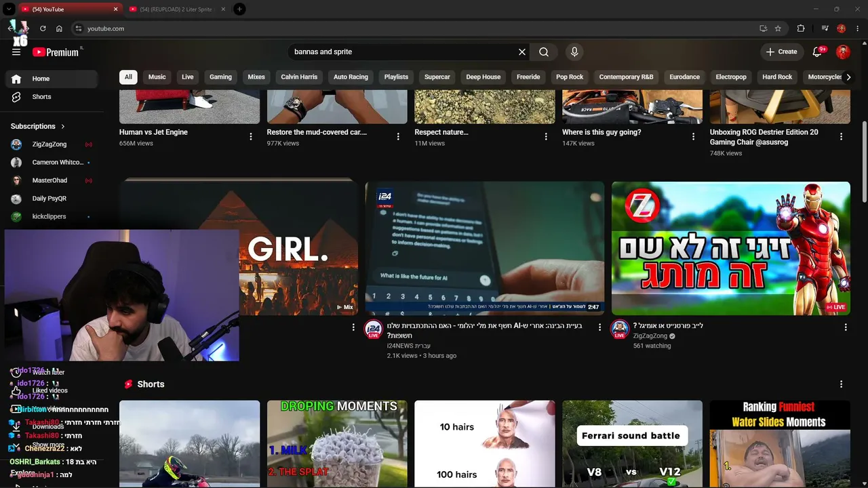Open the ZigZagZong subscription in the sidebar
Screen dimensions: 868x488
[x=50, y=144]
